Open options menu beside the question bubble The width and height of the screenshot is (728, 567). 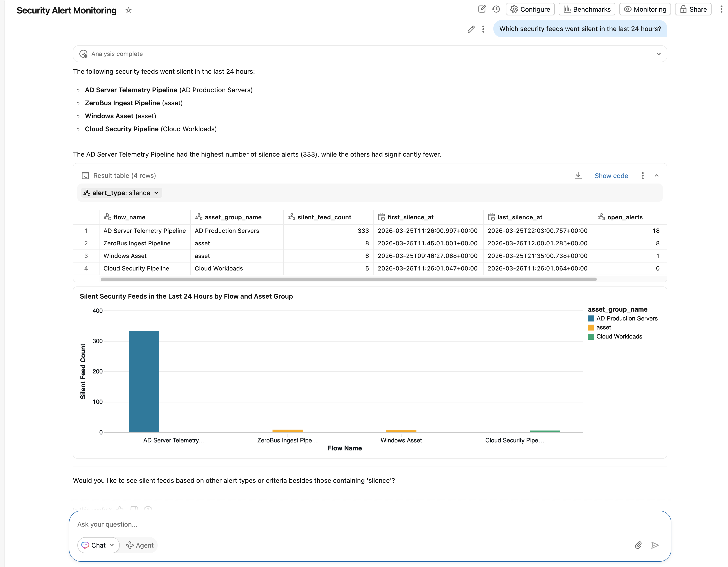pos(483,29)
